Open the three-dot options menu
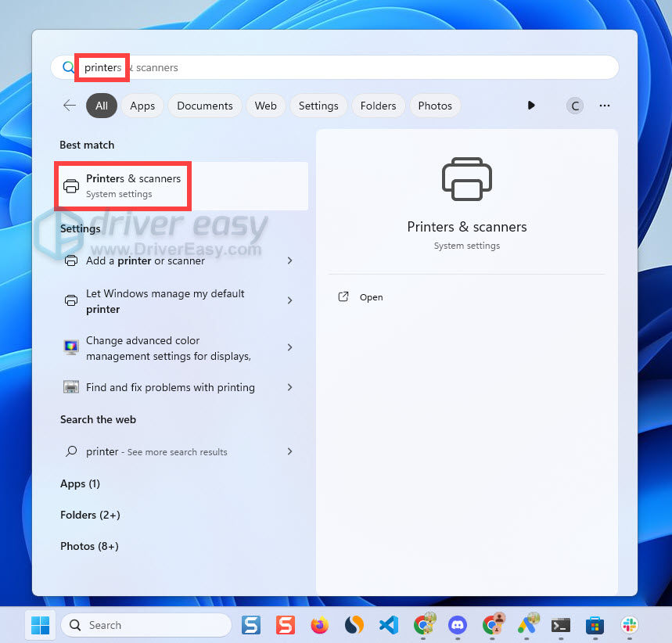672x643 pixels. pos(604,106)
